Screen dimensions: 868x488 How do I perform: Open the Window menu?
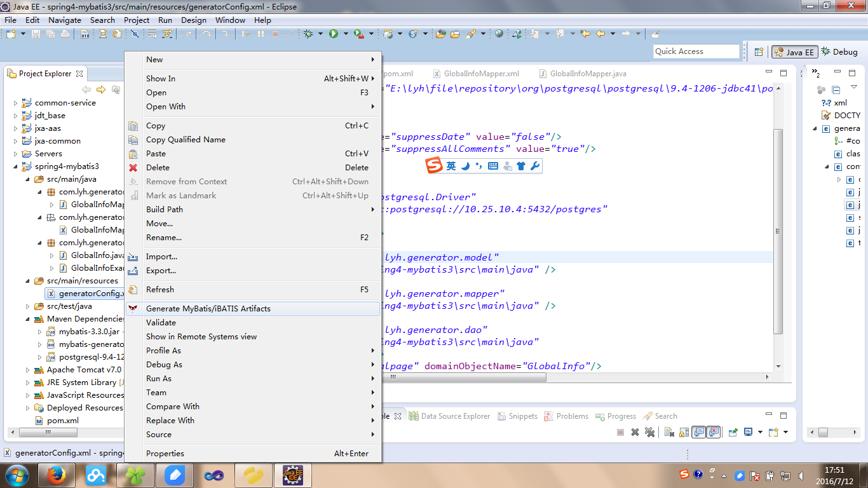click(x=230, y=20)
